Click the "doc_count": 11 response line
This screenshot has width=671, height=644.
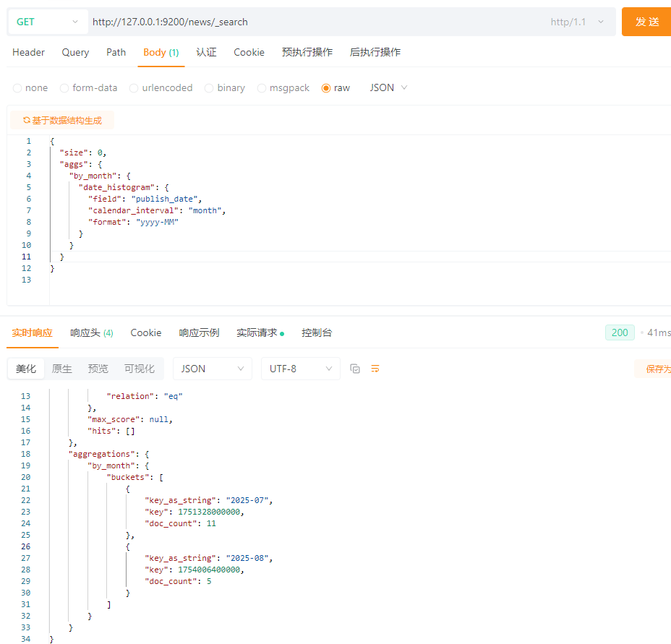(x=180, y=523)
